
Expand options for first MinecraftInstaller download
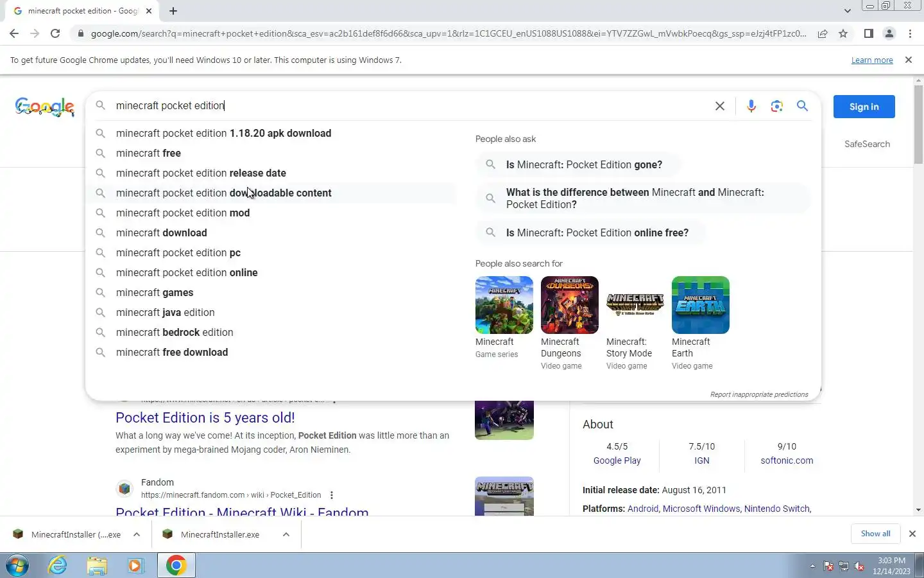click(137, 534)
